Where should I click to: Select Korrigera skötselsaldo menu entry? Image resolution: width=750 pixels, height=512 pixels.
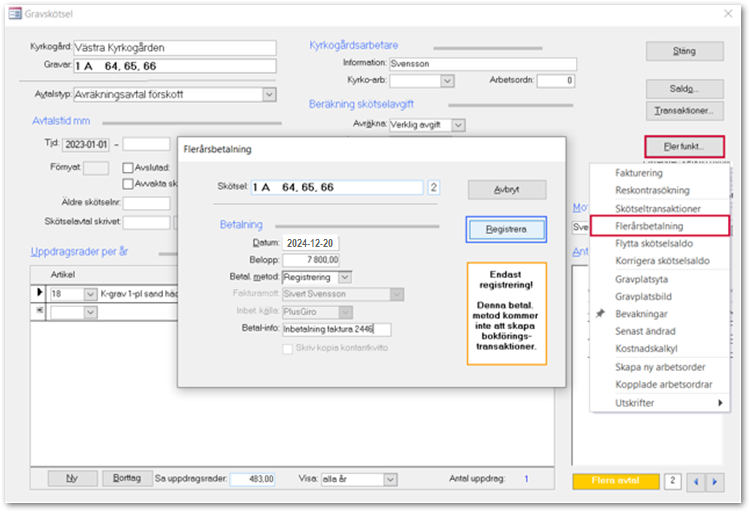(662, 261)
